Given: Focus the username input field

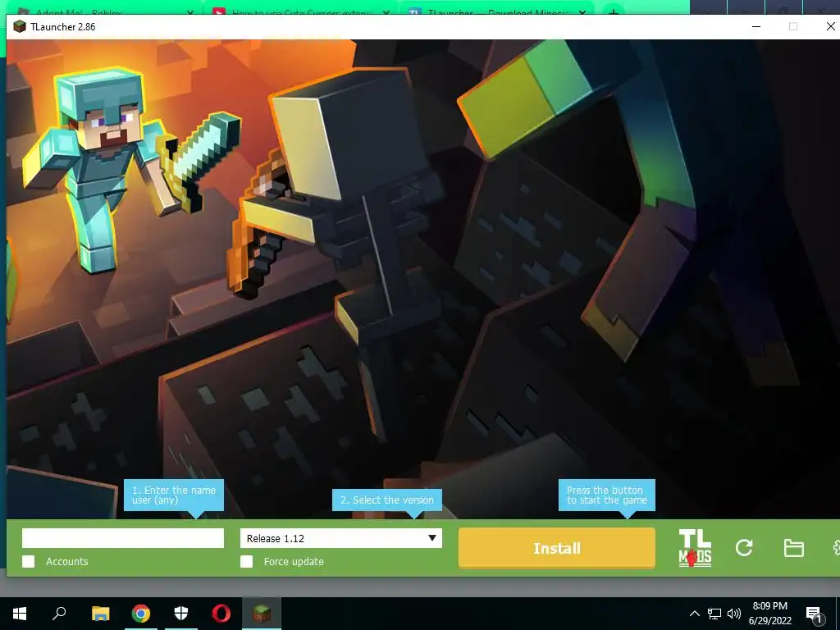Looking at the screenshot, I should click(x=123, y=538).
